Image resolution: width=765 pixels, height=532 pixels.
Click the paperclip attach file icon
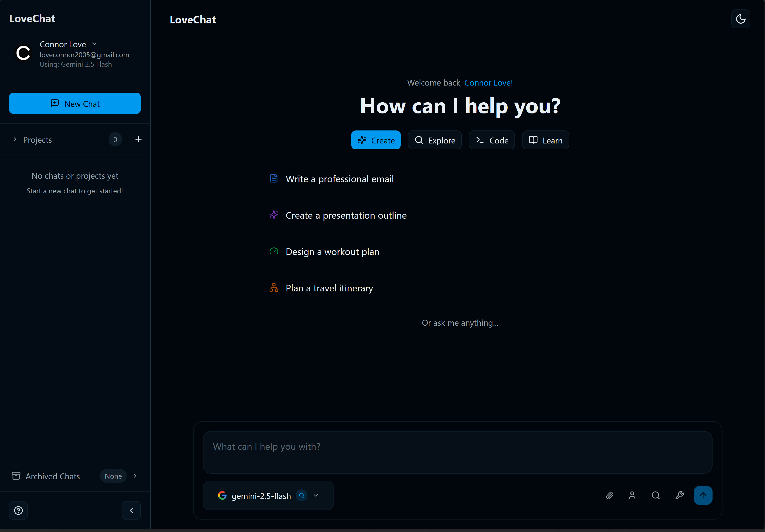[609, 496]
